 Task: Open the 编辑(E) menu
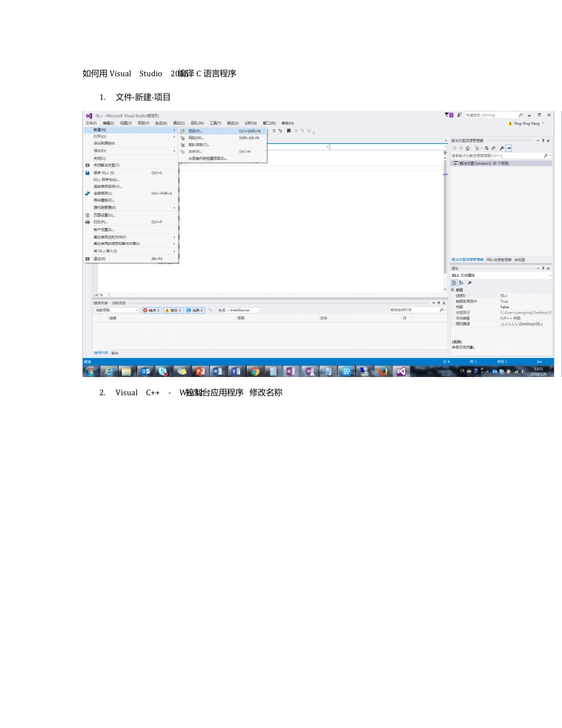point(108,123)
